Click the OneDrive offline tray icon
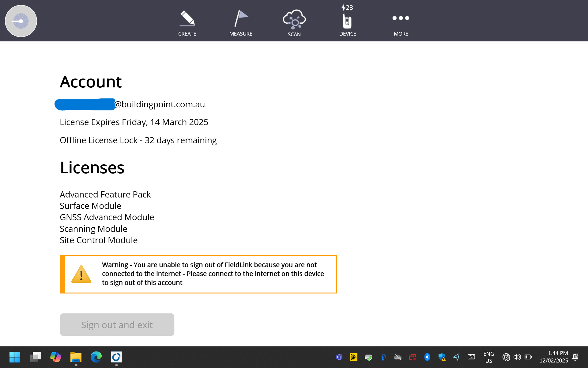Screen dimensions: 588x368 pos(398,357)
